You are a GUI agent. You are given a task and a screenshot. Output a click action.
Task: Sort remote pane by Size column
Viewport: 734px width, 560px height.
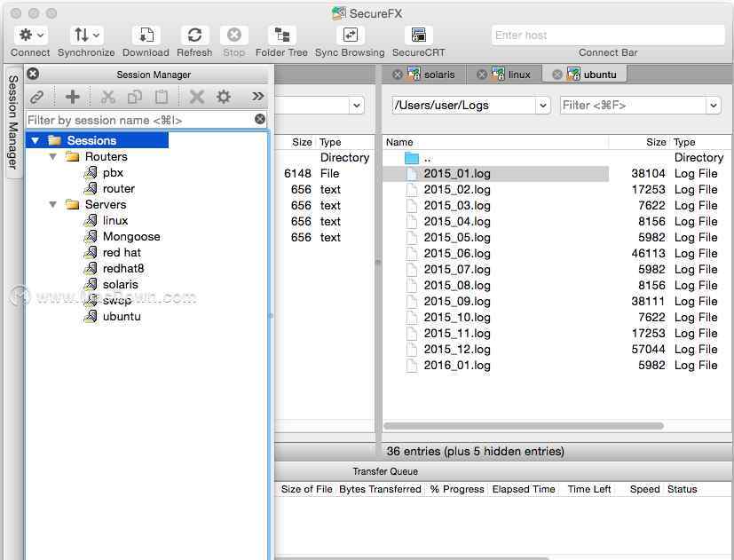[x=639, y=142]
